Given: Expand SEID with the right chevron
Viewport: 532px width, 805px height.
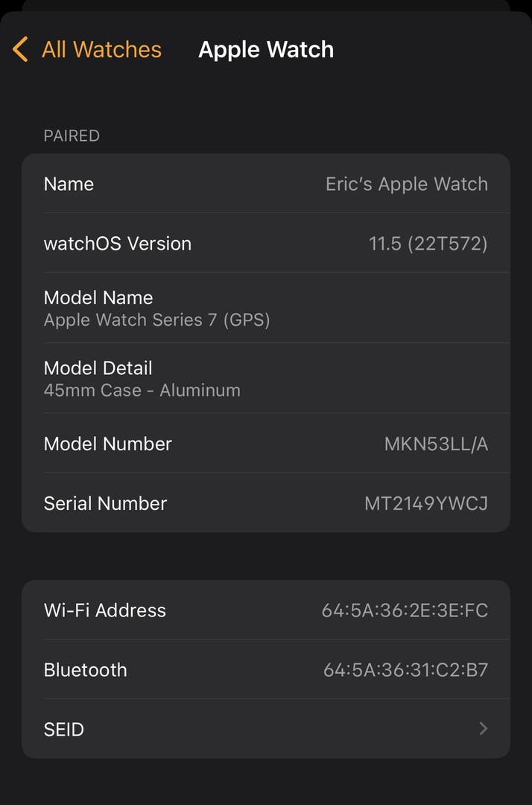Looking at the screenshot, I should pos(483,729).
